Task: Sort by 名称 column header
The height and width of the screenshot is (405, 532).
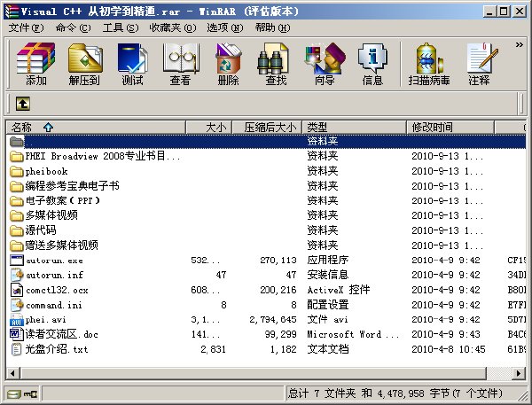Action: pyautogui.click(x=96, y=128)
